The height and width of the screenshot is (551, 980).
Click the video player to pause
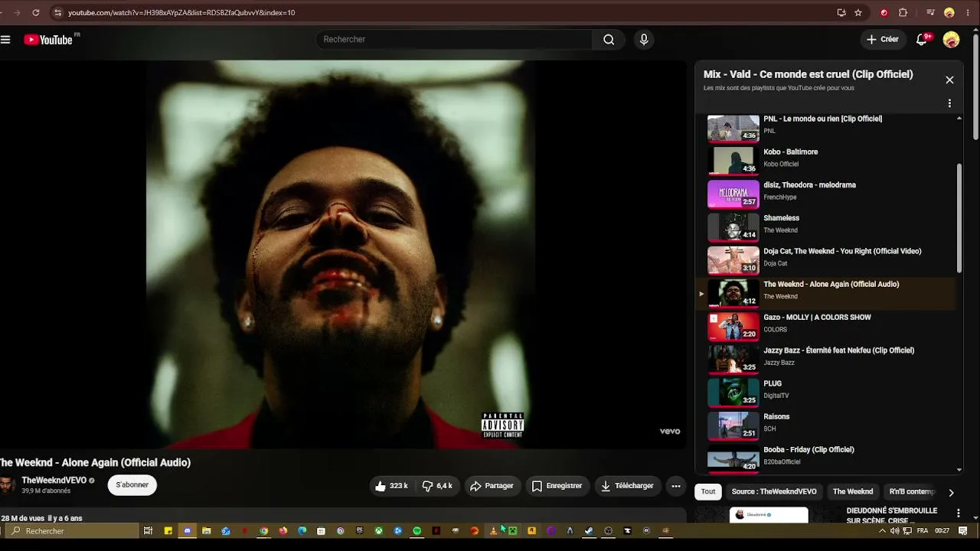pos(342,254)
